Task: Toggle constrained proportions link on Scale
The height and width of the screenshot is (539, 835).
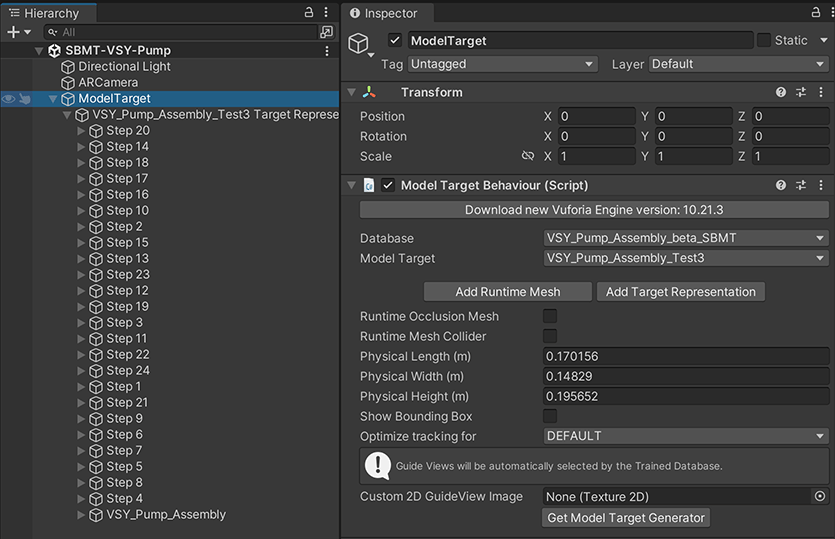Action: 527,156
